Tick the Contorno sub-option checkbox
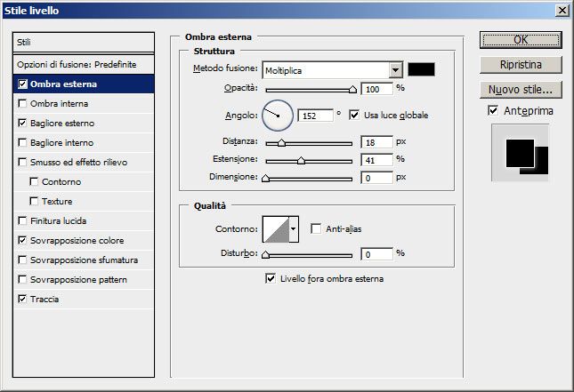Viewport: 574px width, 392px height. 34,181
